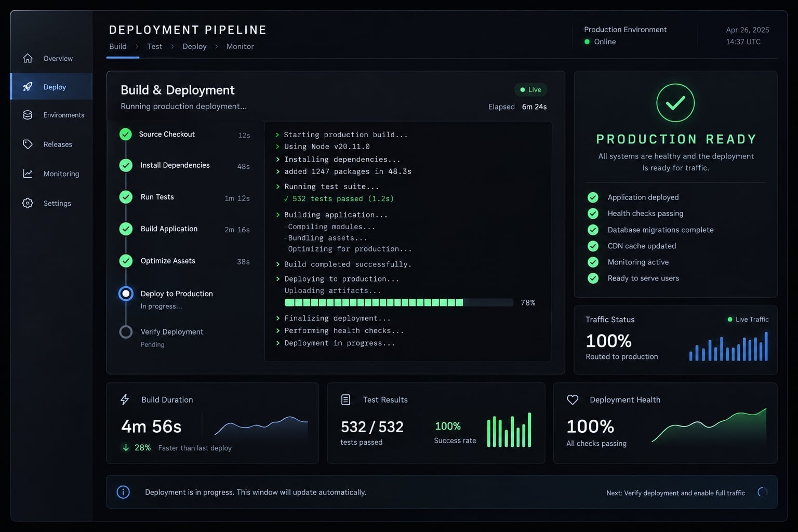
Task: Click Application deployed check mark
Action: click(593, 197)
